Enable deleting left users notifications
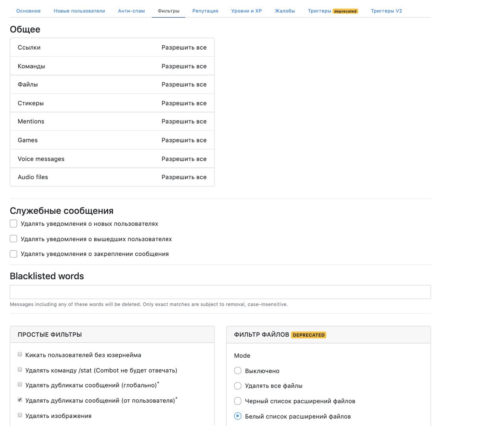The width and height of the screenshot is (504, 426). pos(13,239)
